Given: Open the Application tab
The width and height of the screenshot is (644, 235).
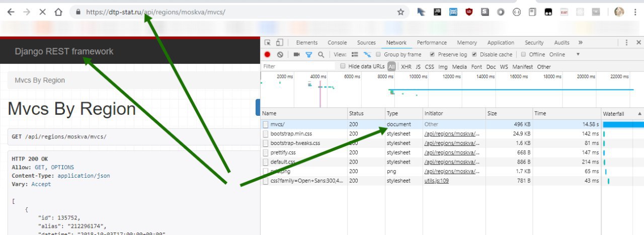Looking at the screenshot, I should [501, 43].
